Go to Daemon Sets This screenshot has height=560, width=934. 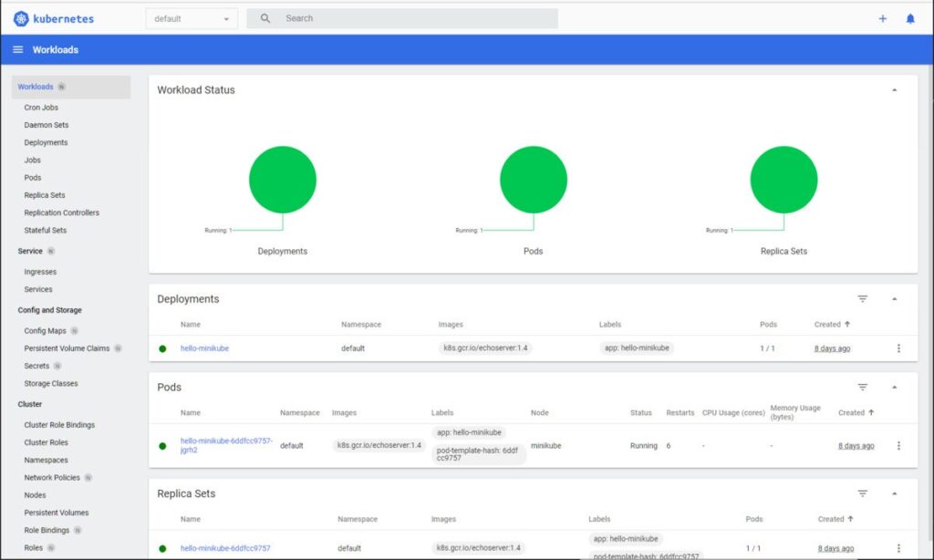(x=47, y=125)
